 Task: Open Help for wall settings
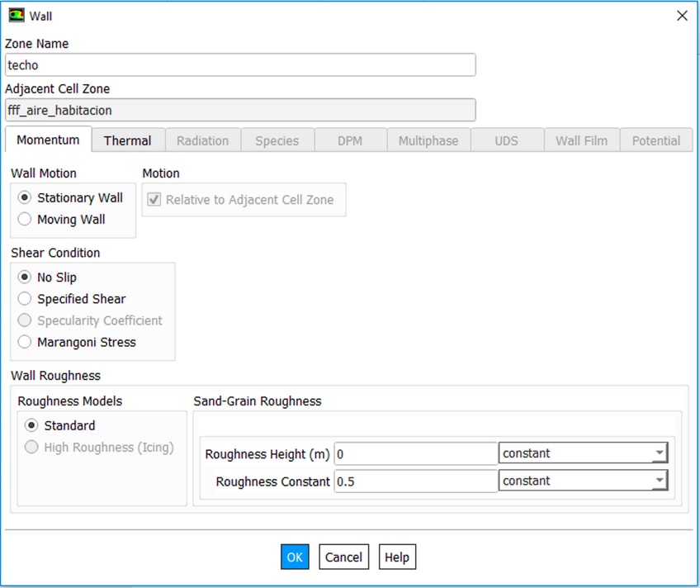(397, 557)
